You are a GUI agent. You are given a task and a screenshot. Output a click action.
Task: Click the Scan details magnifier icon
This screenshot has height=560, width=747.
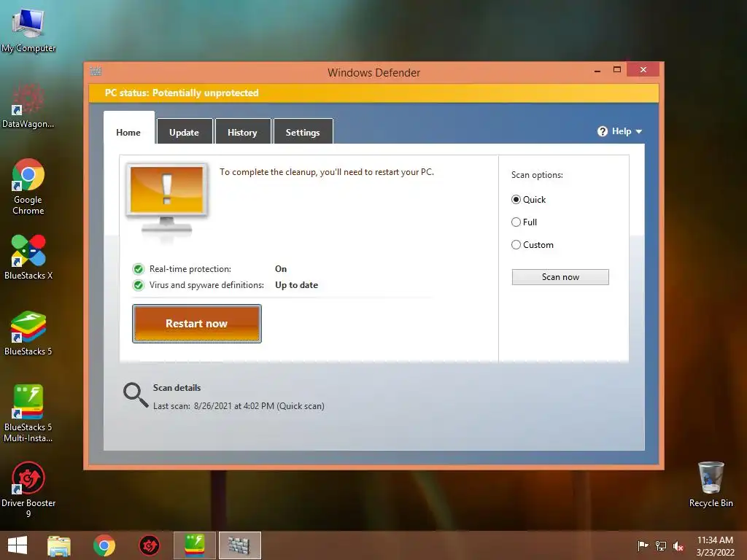pyautogui.click(x=136, y=395)
